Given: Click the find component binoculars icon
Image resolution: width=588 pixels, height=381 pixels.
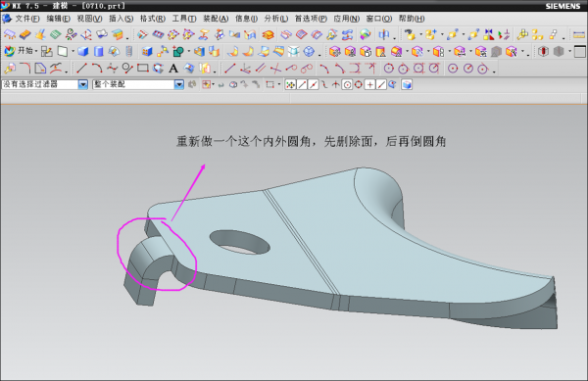Looking at the screenshot, I should 410,35.
